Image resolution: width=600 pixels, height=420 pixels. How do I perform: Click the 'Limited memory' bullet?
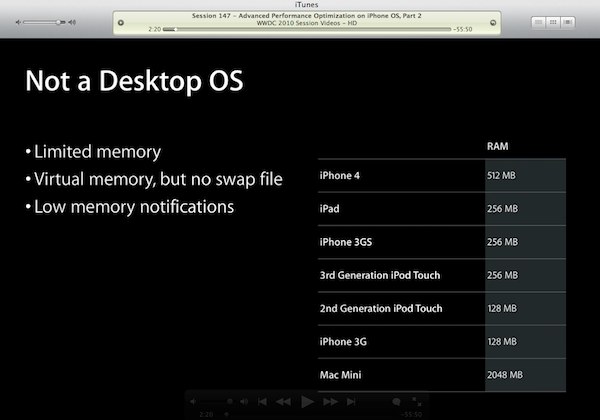[97, 152]
